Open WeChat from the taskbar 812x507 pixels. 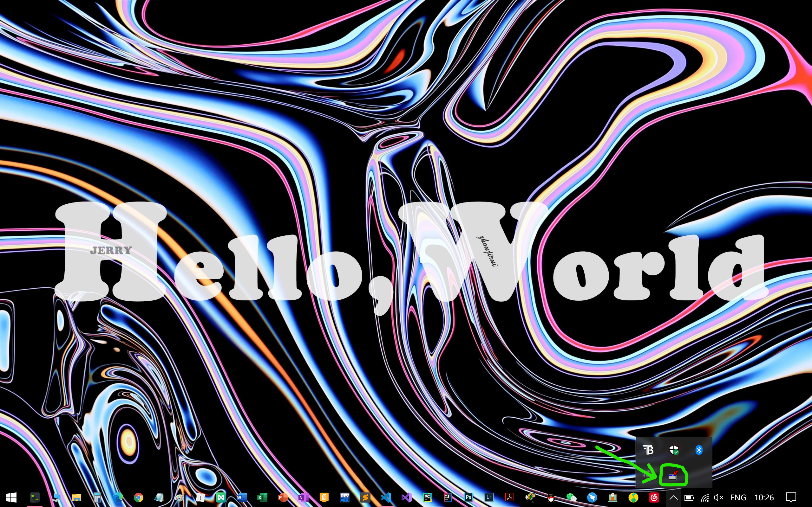pos(571,497)
